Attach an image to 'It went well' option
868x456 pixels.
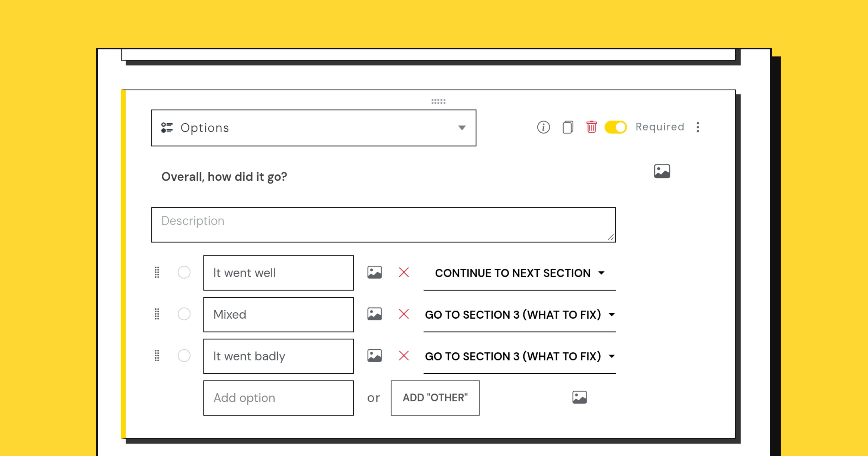374,273
